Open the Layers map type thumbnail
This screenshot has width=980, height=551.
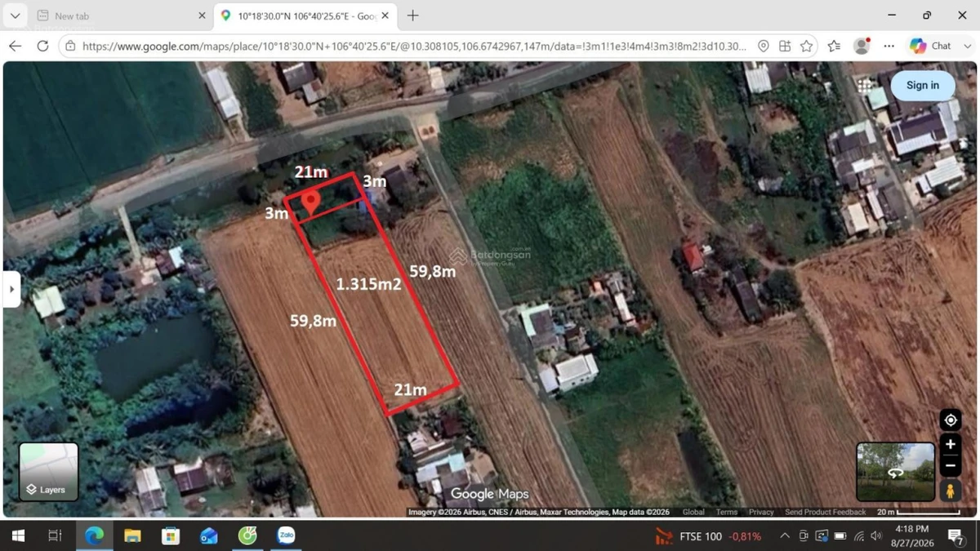49,471
